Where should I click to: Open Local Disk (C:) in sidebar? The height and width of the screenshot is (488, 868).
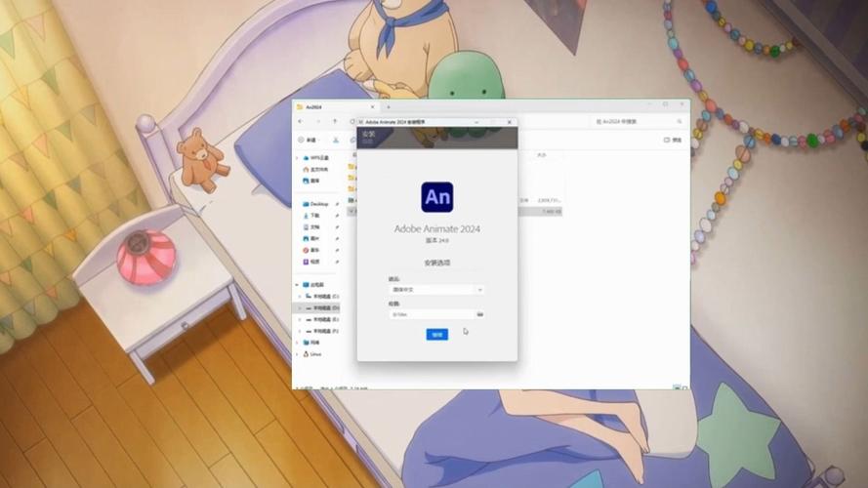[x=322, y=297]
